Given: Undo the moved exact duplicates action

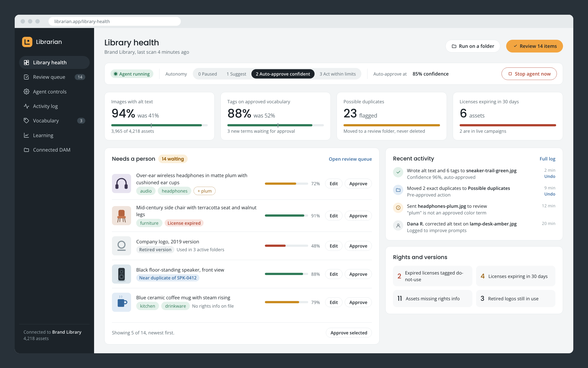Looking at the screenshot, I should (550, 194).
